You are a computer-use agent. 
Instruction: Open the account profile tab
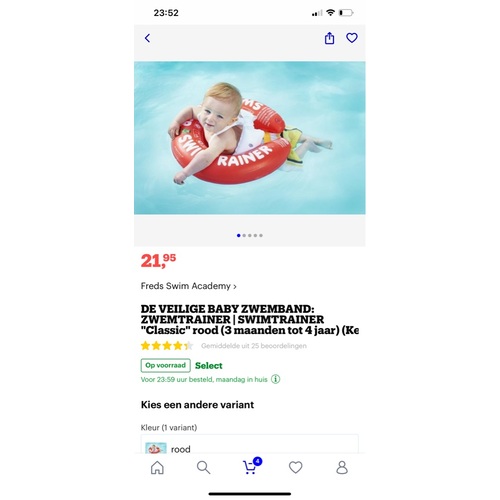[342, 467]
